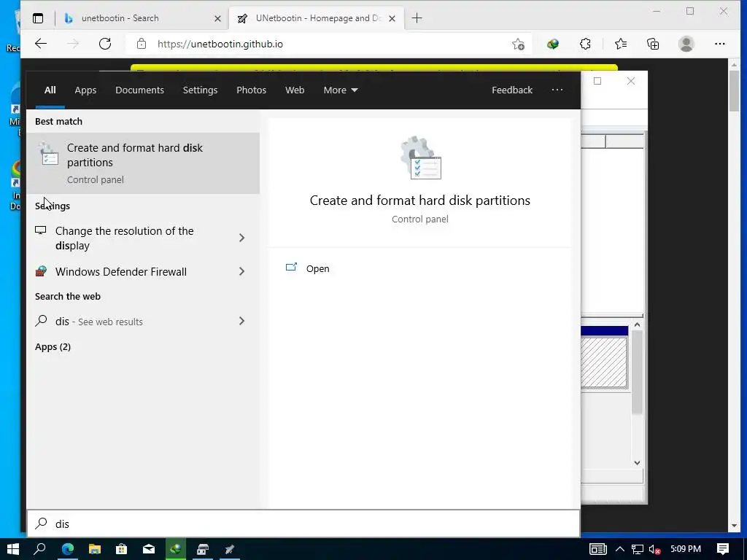Switch to the Settings search filter

[200, 90]
